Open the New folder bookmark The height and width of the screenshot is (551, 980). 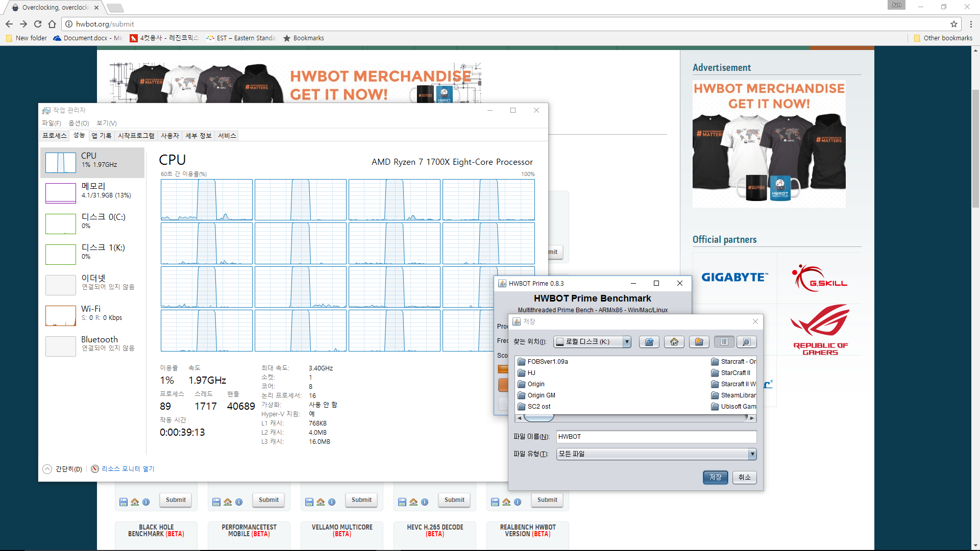(x=27, y=38)
